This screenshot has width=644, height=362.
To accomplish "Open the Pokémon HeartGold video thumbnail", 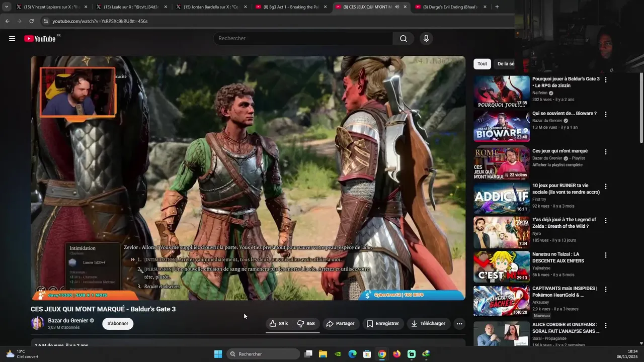I will click(501, 301).
